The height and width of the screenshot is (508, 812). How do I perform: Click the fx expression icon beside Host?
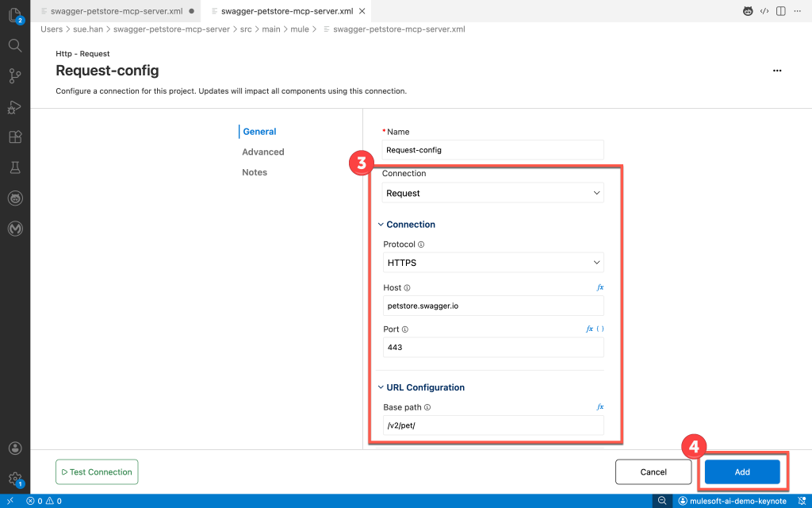599,287
